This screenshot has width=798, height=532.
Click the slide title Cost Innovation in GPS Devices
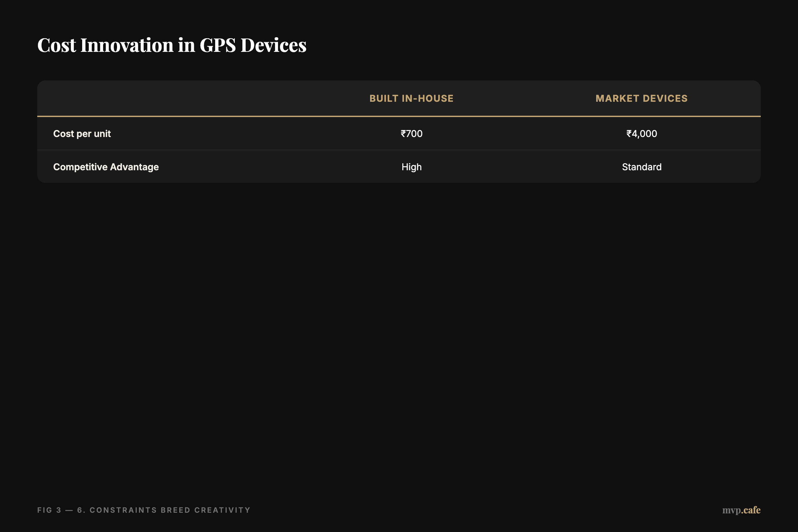(x=172, y=45)
